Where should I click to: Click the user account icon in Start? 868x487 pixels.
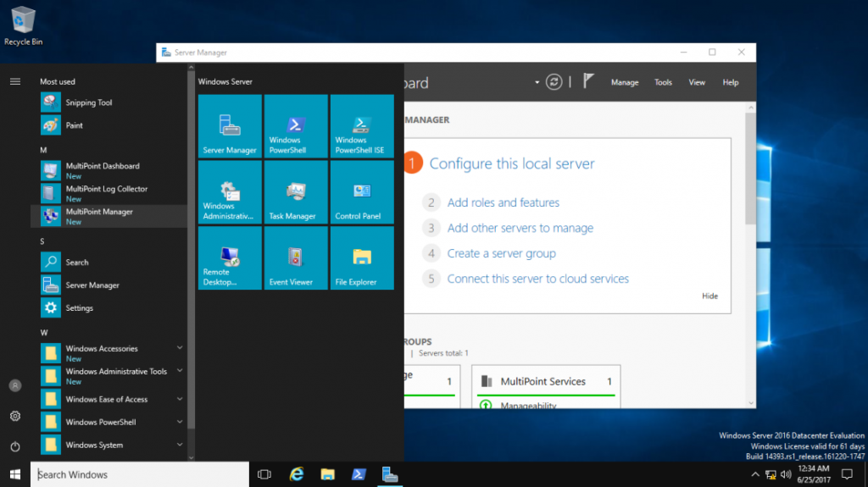[15, 385]
